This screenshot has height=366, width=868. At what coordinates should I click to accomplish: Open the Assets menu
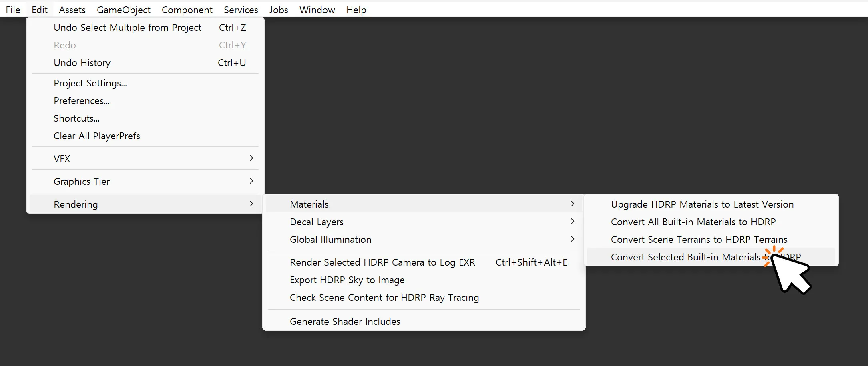(x=72, y=10)
